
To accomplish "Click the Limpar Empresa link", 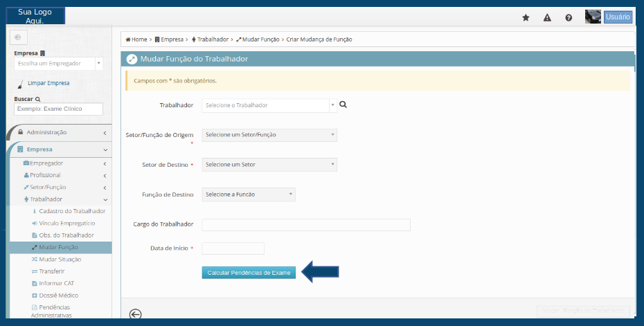I will [48, 83].
